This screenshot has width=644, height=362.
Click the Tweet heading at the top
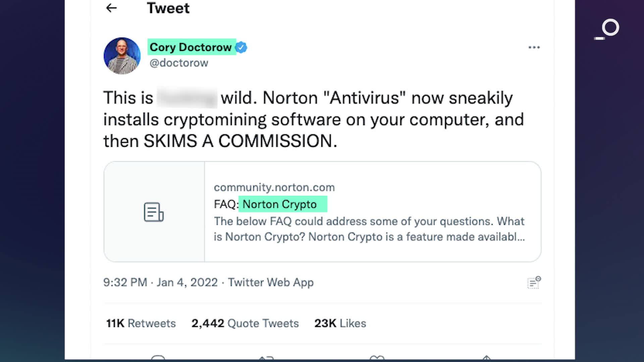click(168, 8)
